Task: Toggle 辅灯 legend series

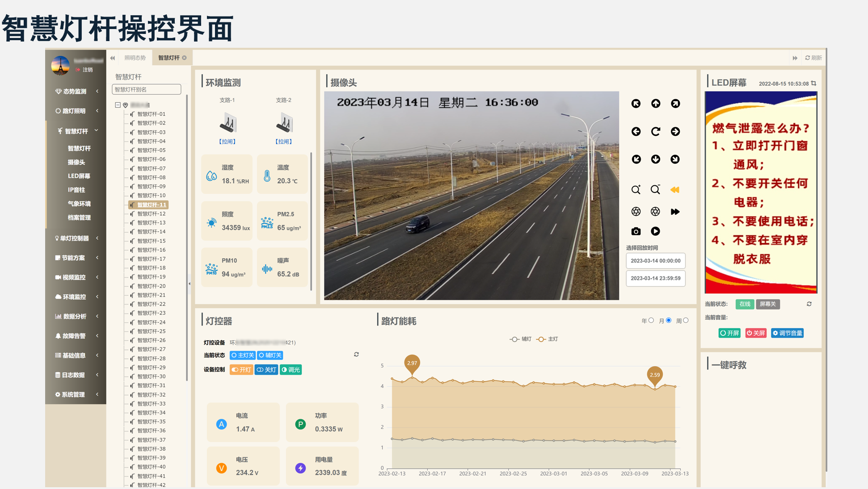Action: [521, 339]
